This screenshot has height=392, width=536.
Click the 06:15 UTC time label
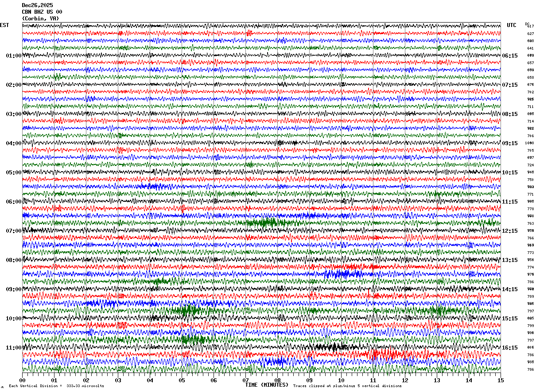coord(510,56)
